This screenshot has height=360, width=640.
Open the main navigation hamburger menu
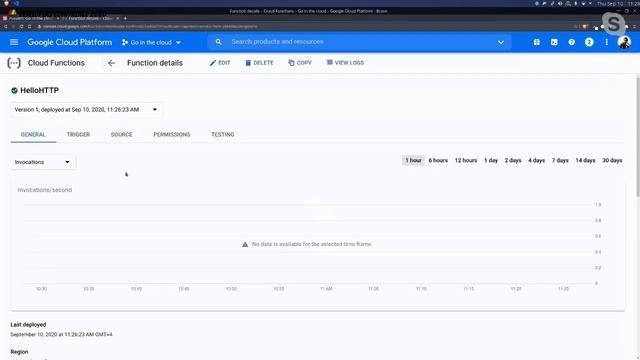[x=14, y=42]
